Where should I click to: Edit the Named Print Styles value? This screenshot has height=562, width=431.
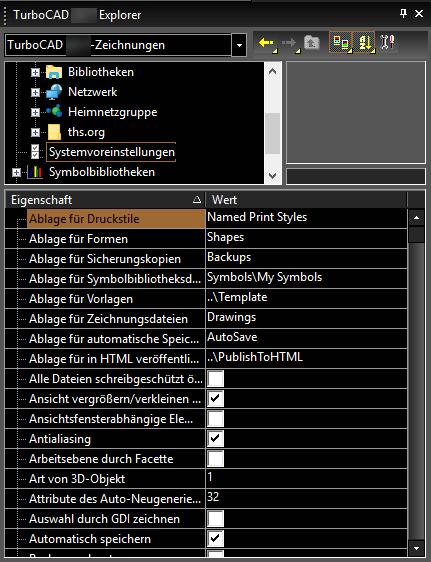306,219
